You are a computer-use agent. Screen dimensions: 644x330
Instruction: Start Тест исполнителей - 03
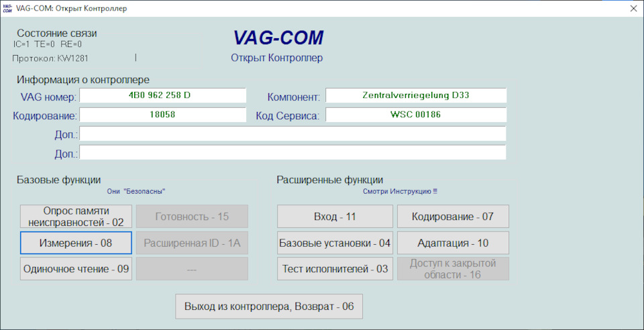tap(335, 269)
